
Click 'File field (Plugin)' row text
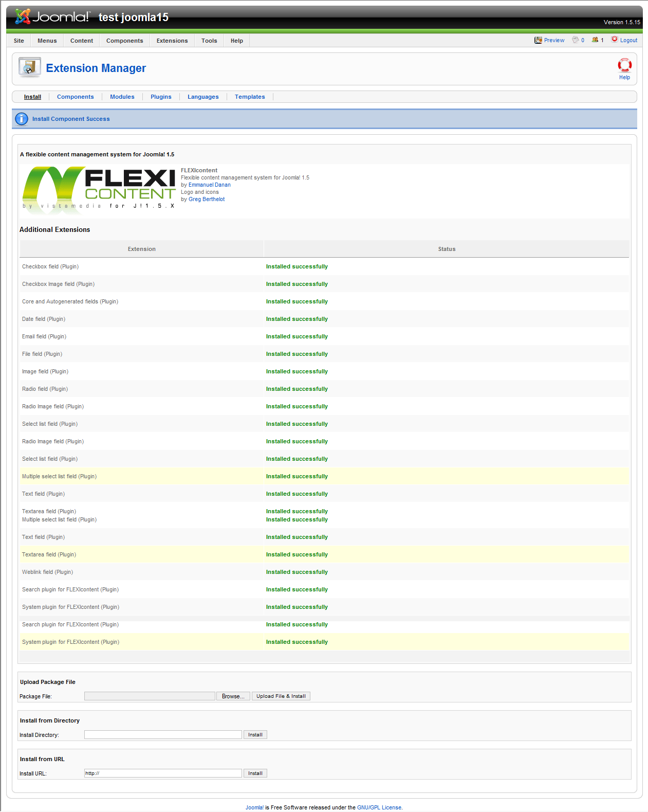[x=42, y=354]
